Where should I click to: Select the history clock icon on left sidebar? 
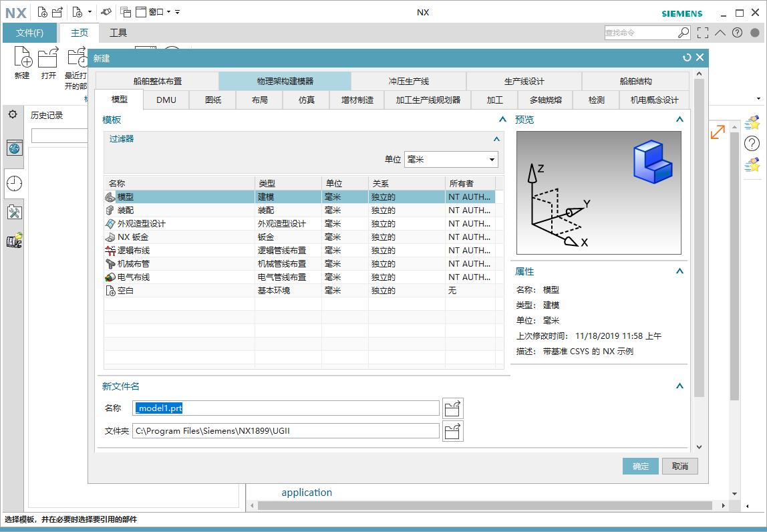(x=14, y=180)
